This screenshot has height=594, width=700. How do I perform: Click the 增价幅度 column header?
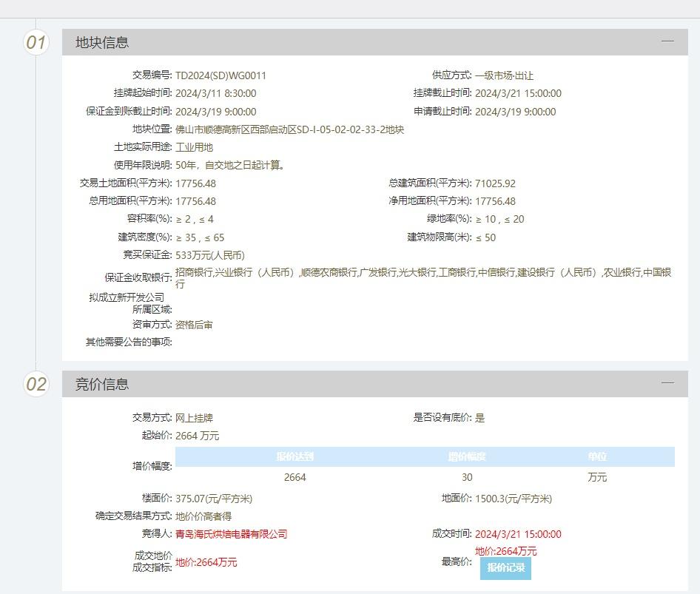(x=466, y=456)
